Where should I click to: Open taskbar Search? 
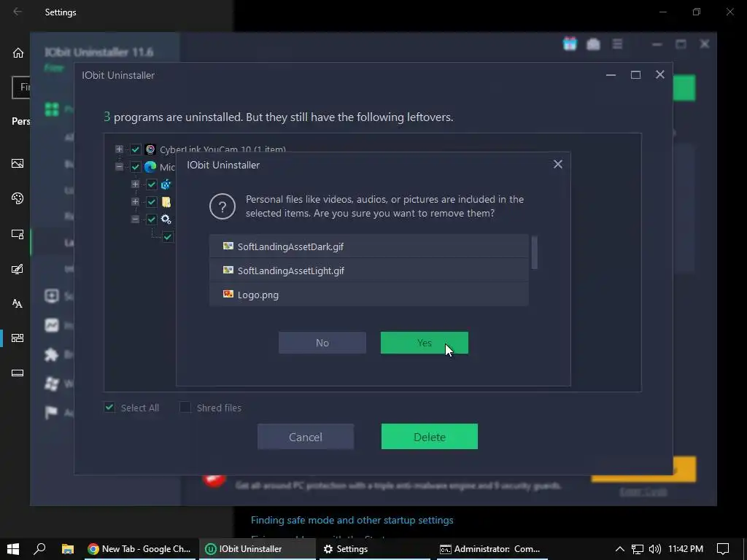pyautogui.click(x=40, y=548)
